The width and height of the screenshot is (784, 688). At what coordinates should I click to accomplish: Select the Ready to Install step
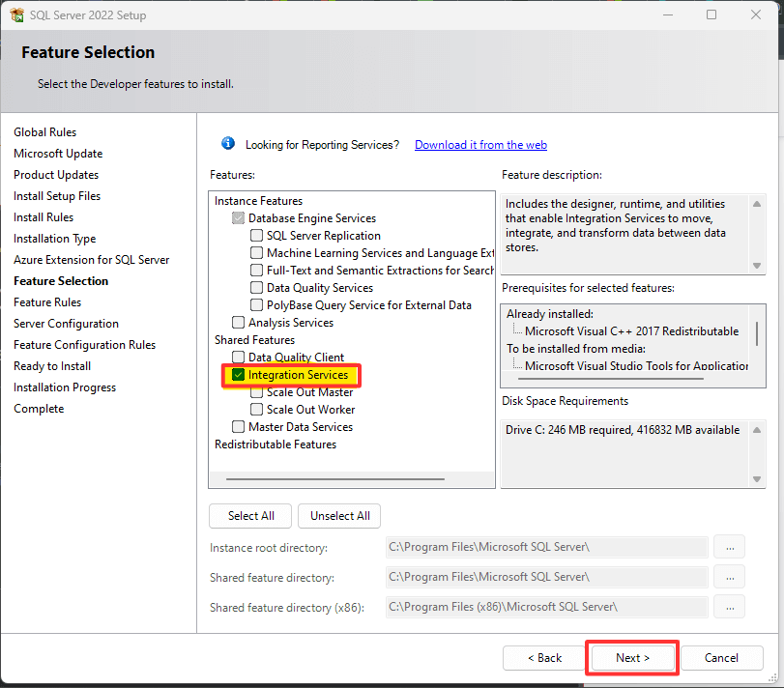tap(52, 366)
